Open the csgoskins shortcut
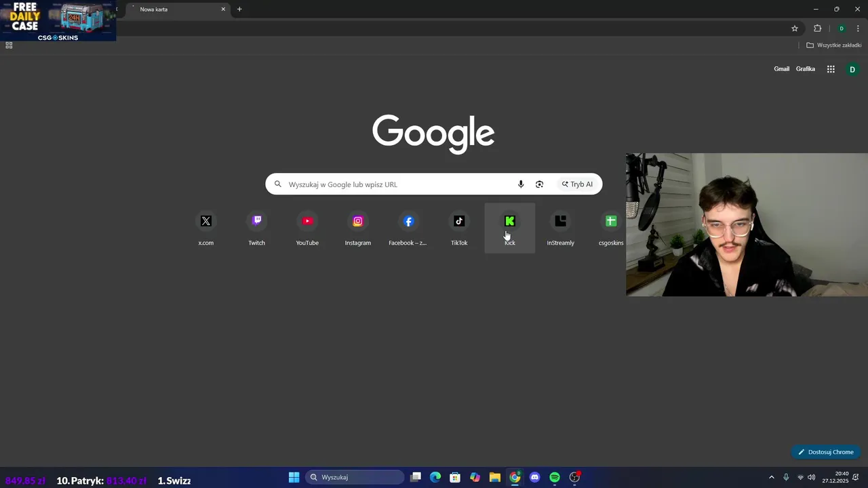This screenshot has height=488, width=868. [611, 228]
